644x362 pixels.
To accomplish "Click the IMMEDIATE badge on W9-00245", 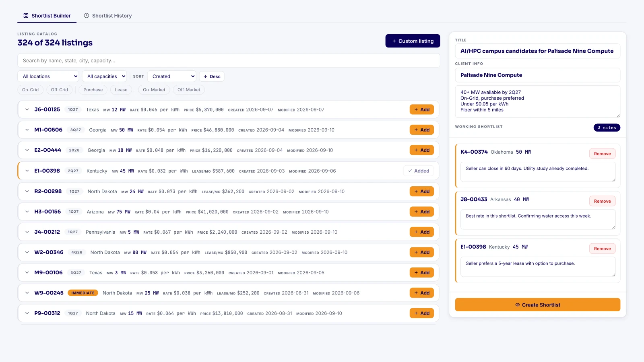I will point(83,293).
